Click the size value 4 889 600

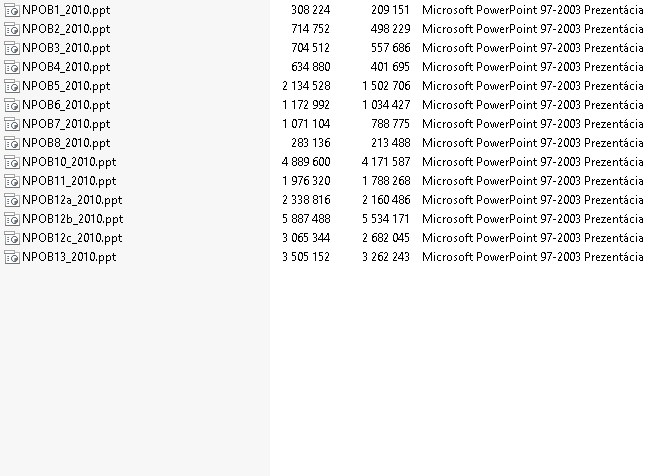point(306,162)
